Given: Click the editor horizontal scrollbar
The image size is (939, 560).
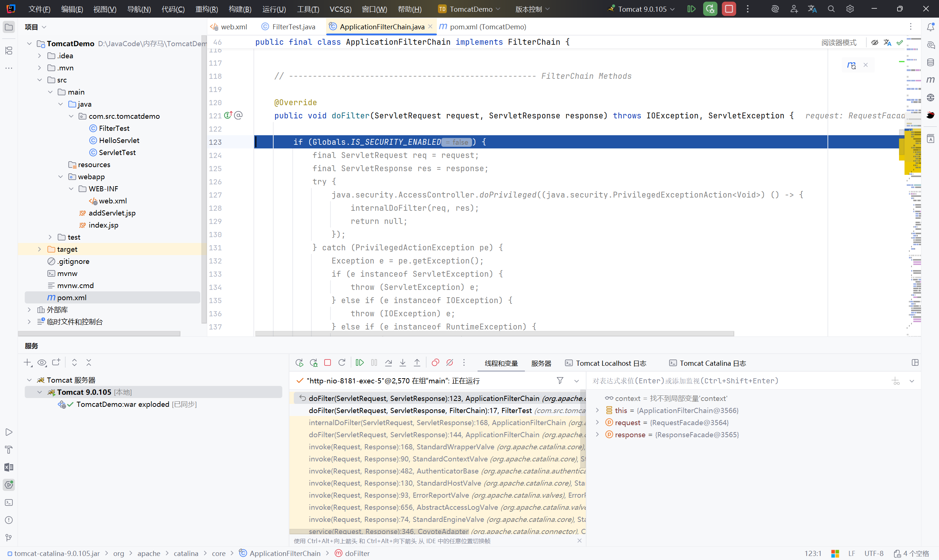Looking at the screenshot, I should (494, 334).
